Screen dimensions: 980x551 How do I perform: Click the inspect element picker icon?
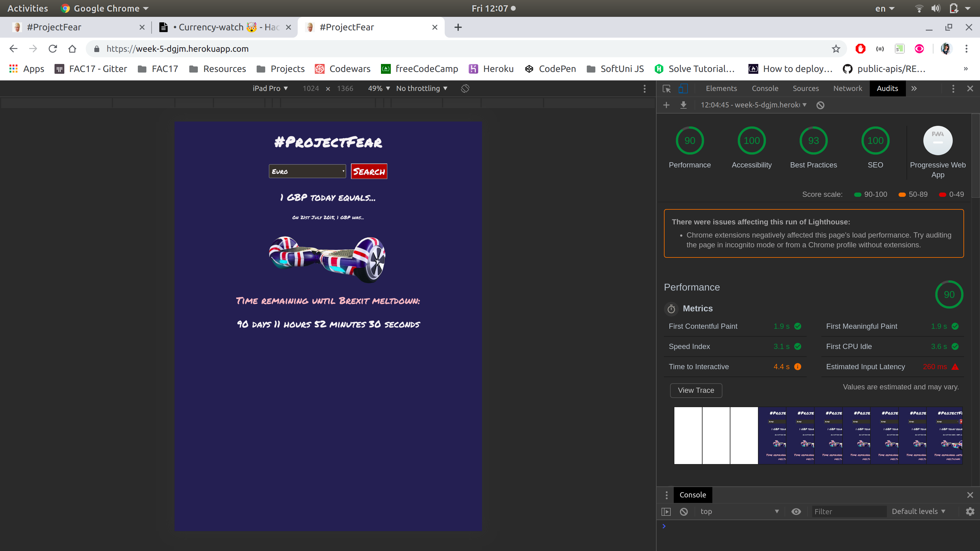click(x=666, y=88)
